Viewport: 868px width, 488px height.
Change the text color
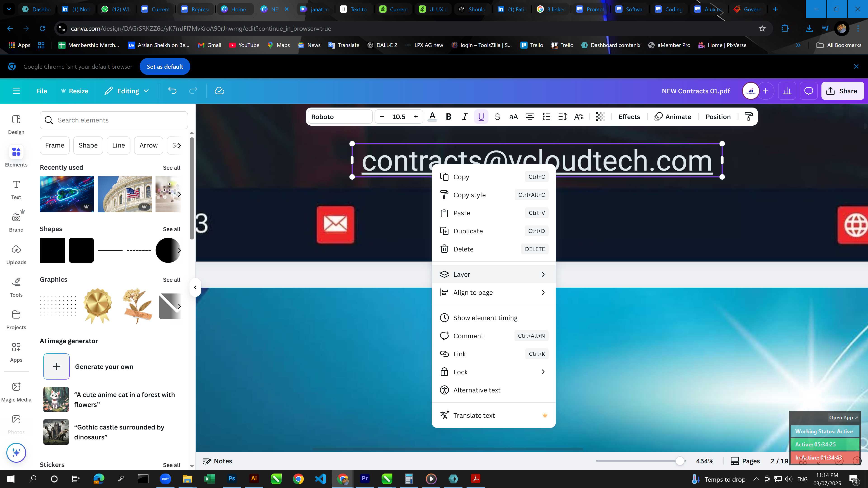click(432, 117)
